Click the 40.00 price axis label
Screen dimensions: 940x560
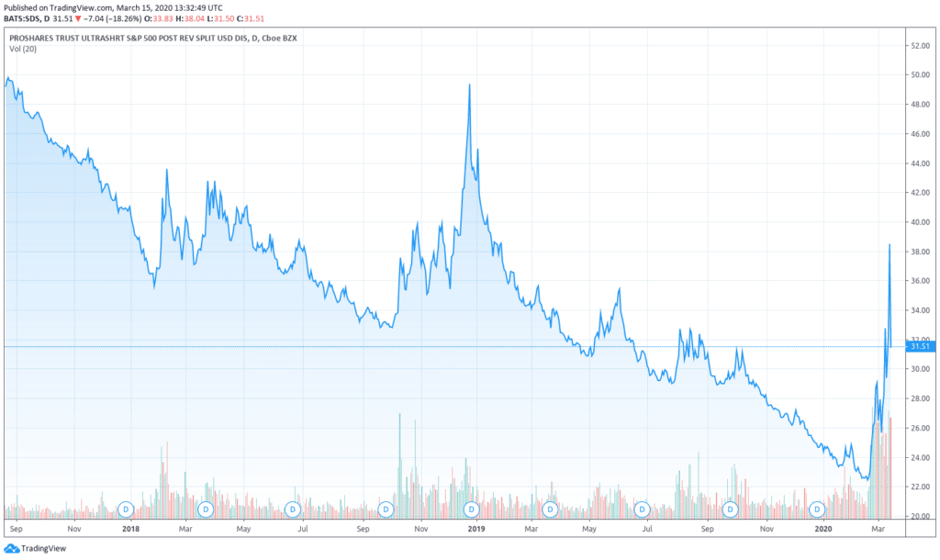pos(920,222)
